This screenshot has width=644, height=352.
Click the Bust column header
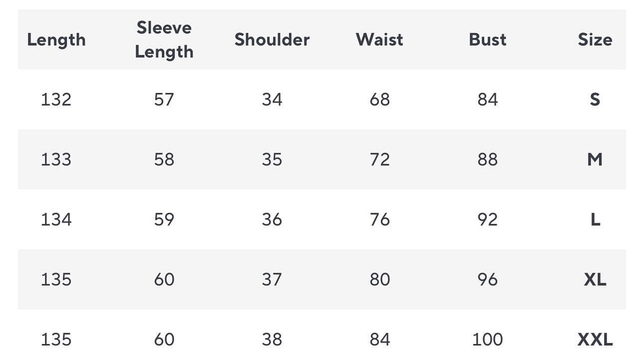(487, 40)
